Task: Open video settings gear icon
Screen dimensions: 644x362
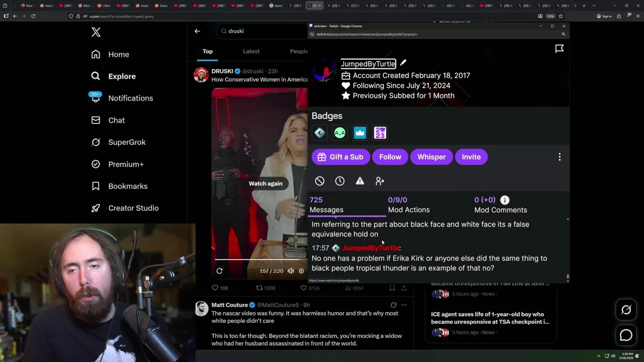Action: [301, 271]
